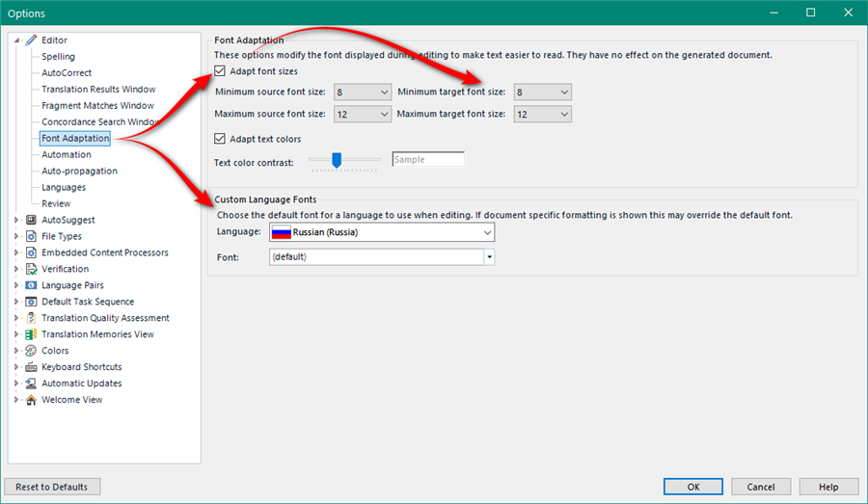Expand the Verification tree node
The height and width of the screenshot is (504, 868).
[x=16, y=269]
